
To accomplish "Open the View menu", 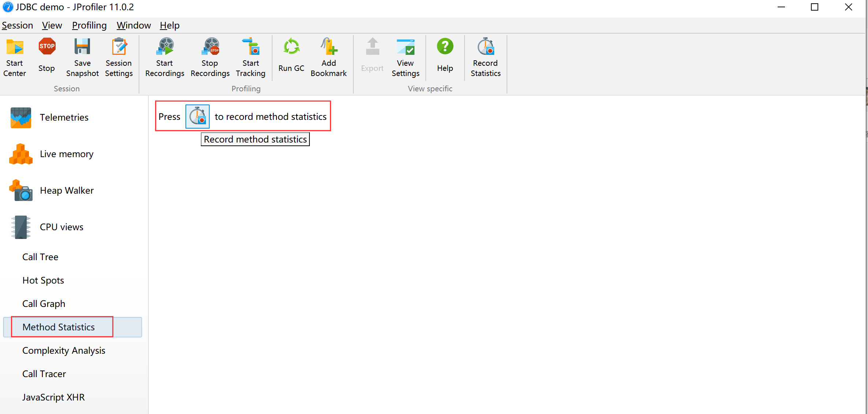I will click(52, 25).
